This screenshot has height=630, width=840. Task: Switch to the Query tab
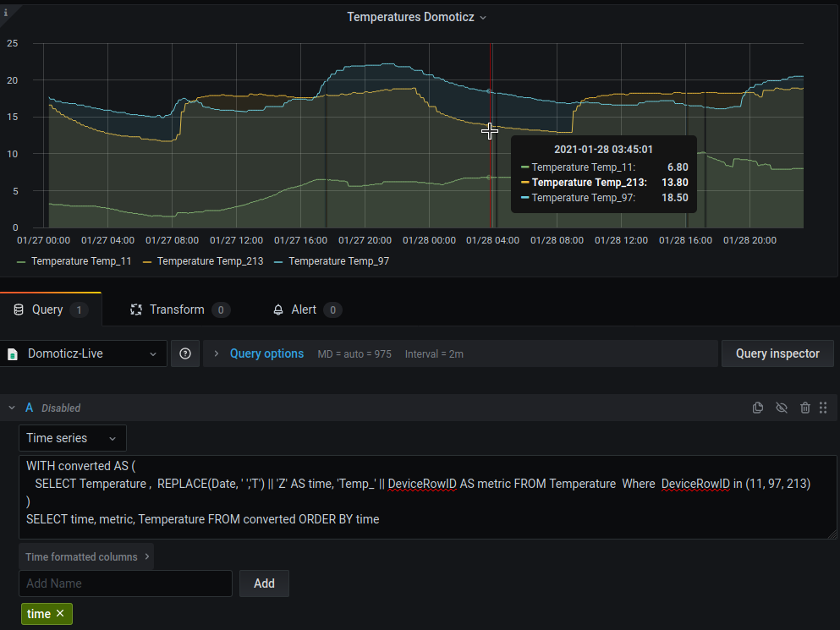tap(51, 310)
